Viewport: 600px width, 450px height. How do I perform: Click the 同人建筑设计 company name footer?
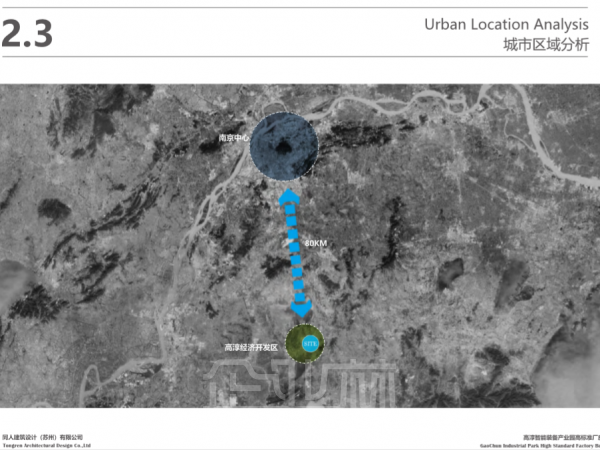pos(42,437)
